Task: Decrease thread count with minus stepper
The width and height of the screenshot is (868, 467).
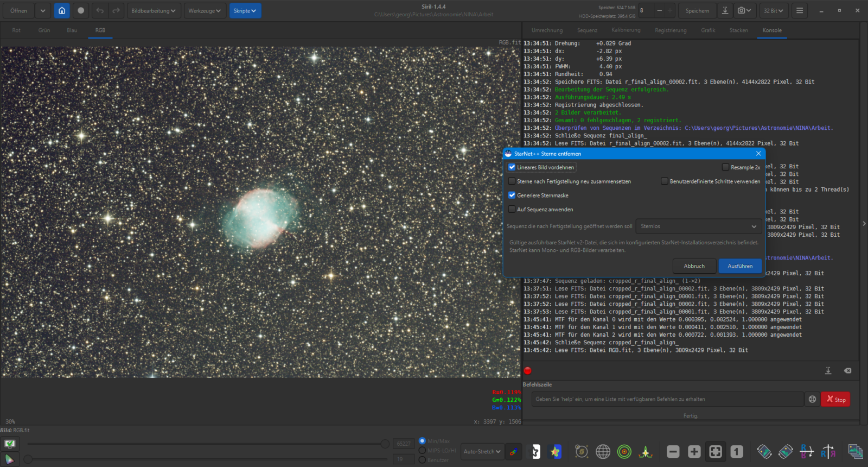Action: pos(659,10)
